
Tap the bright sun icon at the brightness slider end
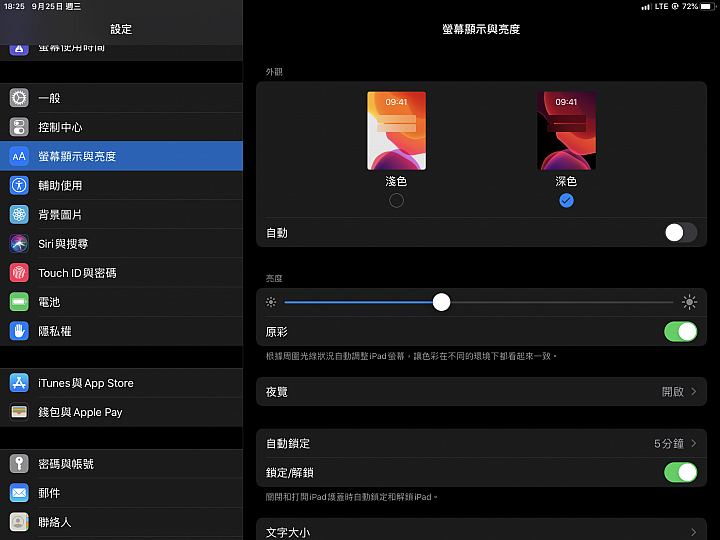click(689, 302)
